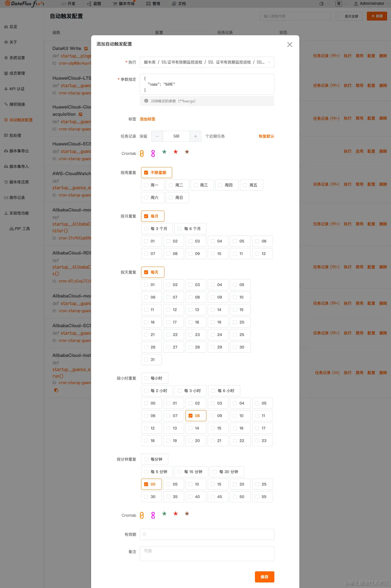Open 操作记录 in the sidebar
The height and width of the screenshot is (588, 391).
15,198
